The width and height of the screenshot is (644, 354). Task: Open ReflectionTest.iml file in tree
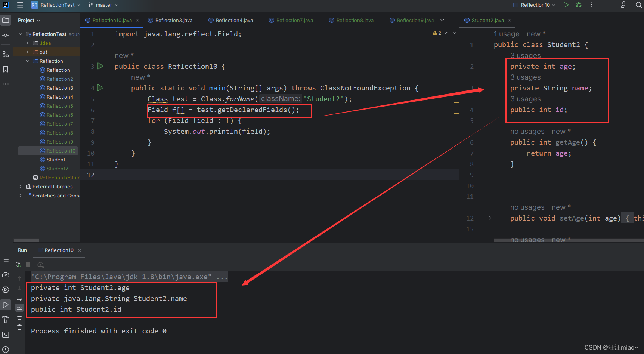(56, 178)
